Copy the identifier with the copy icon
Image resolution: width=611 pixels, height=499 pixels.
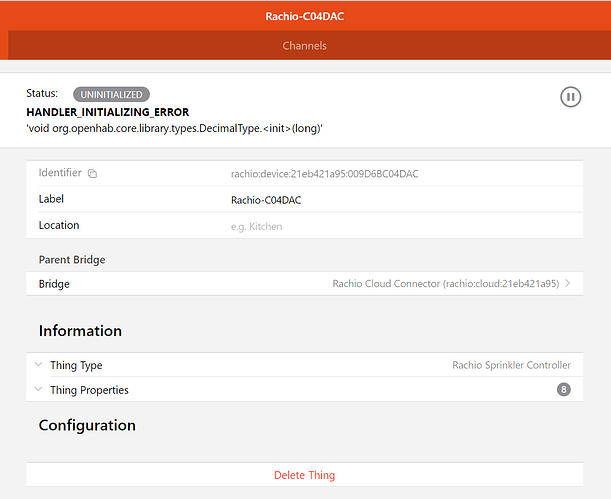[92, 173]
